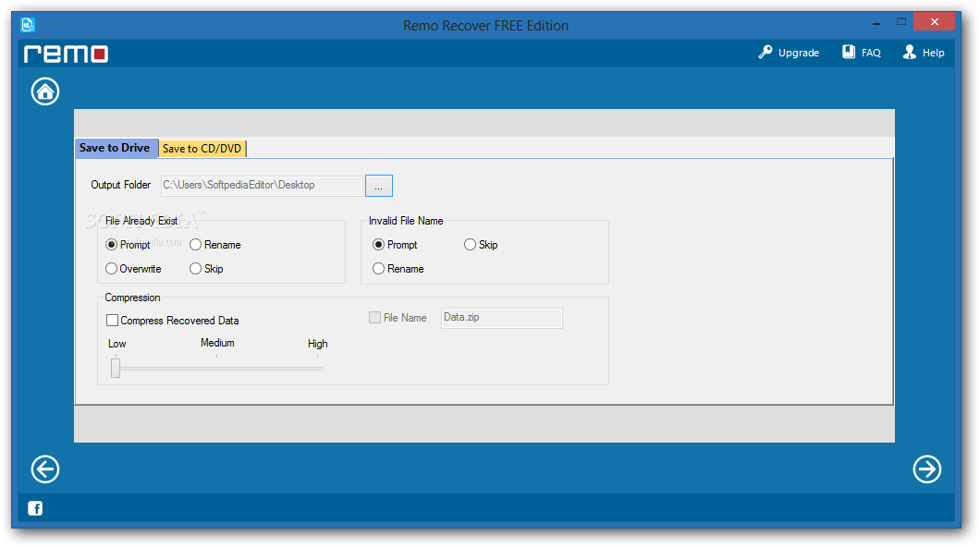This screenshot has width=980, height=547.
Task: Switch to Save to Drive tab
Action: (x=115, y=148)
